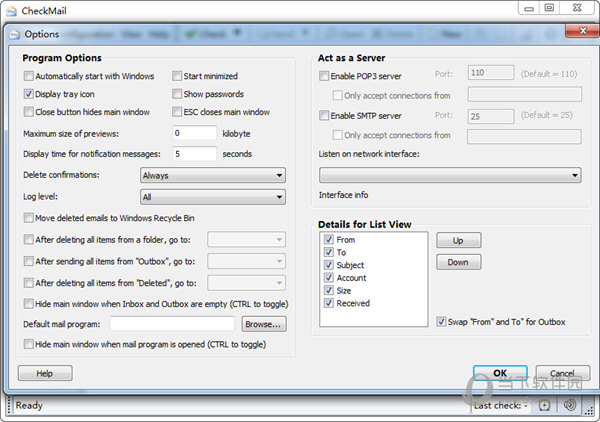The height and width of the screenshot is (422, 600).
Task: Click Cancel to discard changes
Action: (562, 373)
